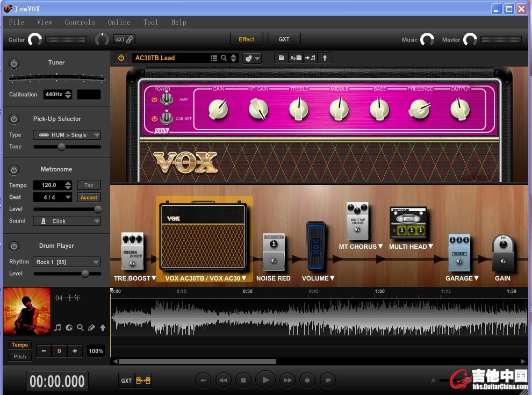Screen dimensions: 532x395
Task: Click the Rewind button in transport
Action: [223, 380]
